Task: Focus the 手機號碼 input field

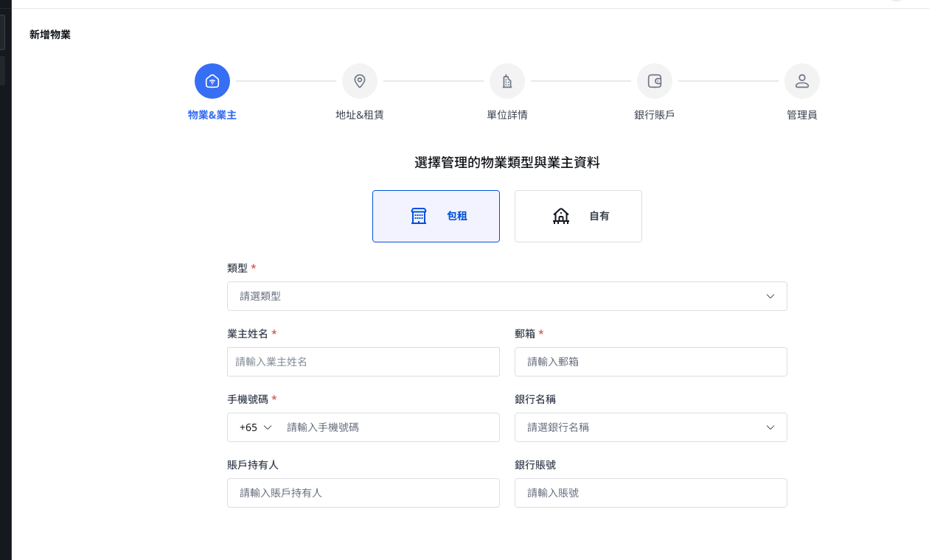Action: pyautogui.click(x=389, y=427)
